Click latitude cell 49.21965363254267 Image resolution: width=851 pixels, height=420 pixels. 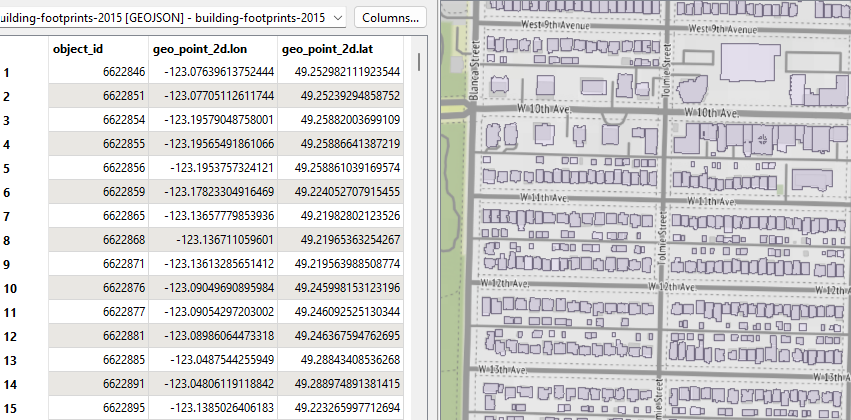click(x=340, y=240)
